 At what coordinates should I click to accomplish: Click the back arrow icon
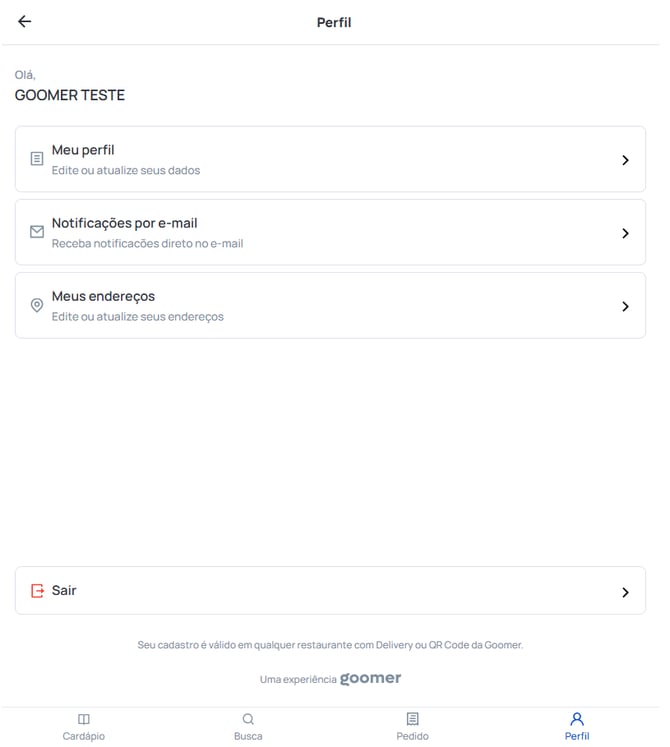(x=25, y=22)
